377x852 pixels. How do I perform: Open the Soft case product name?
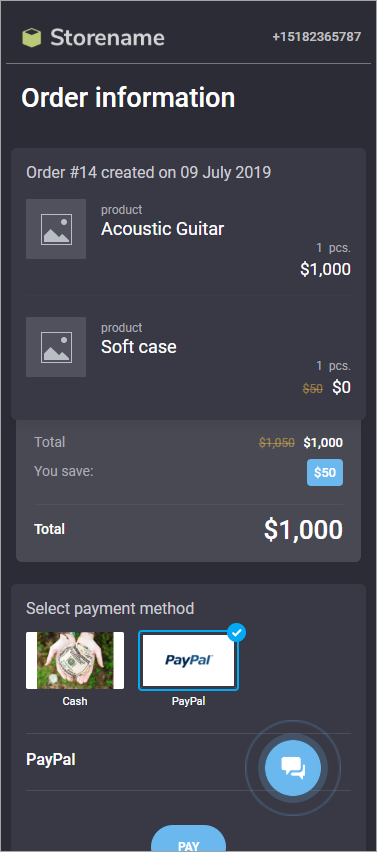(x=139, y=347)
